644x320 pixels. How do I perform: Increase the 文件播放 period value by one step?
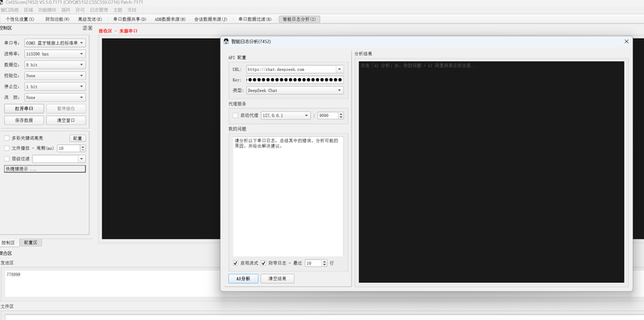coord(83,147)
